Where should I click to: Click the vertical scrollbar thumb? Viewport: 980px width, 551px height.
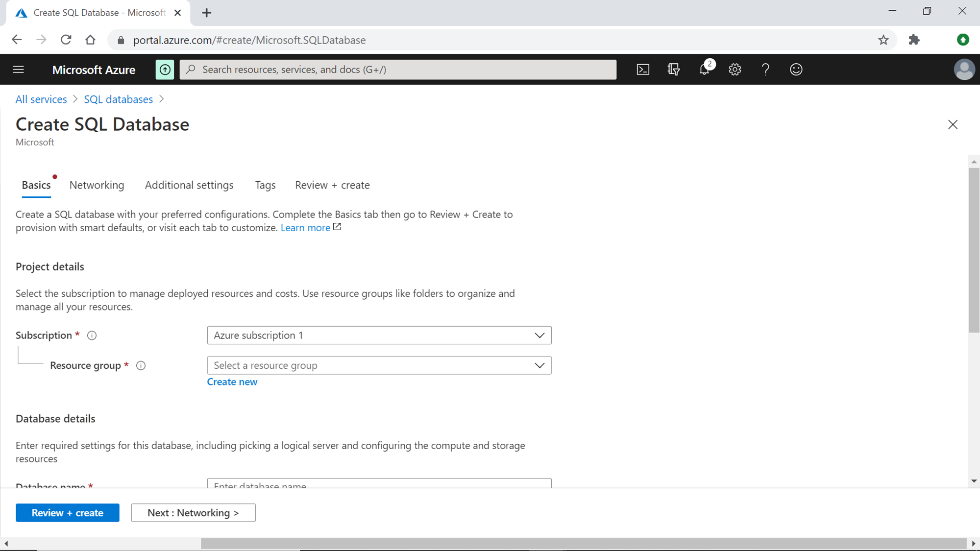974,250
